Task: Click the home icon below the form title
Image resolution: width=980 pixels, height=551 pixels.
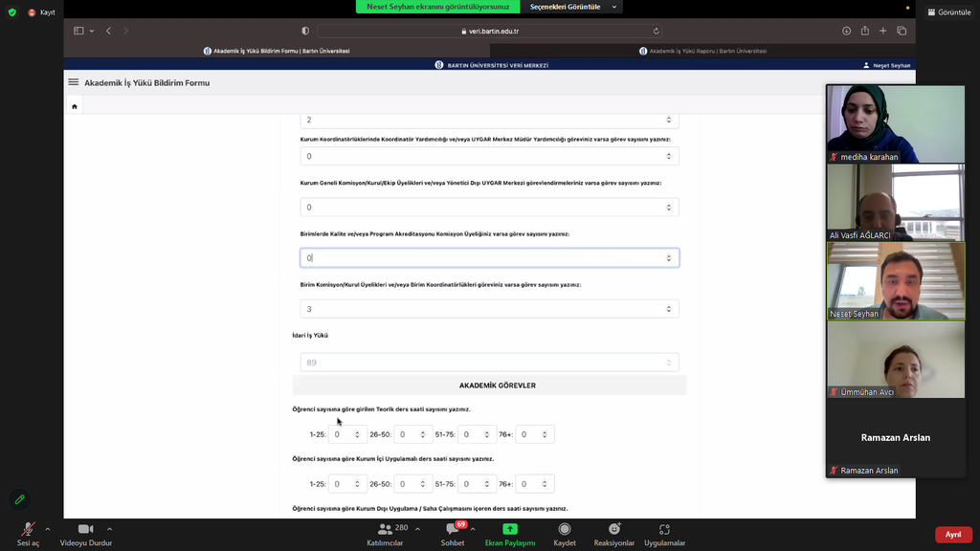Action: [75, 107]
